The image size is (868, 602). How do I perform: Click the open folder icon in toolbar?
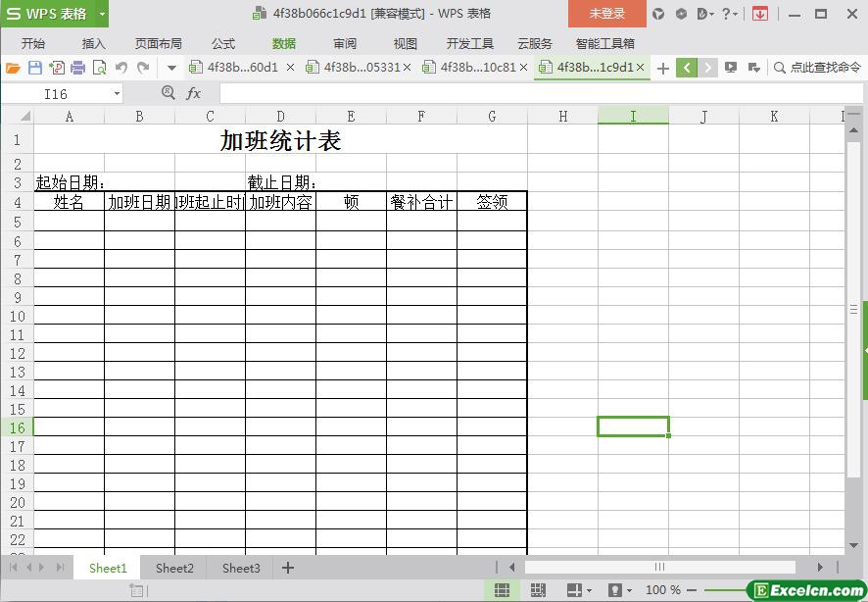[x=13, y=68]
